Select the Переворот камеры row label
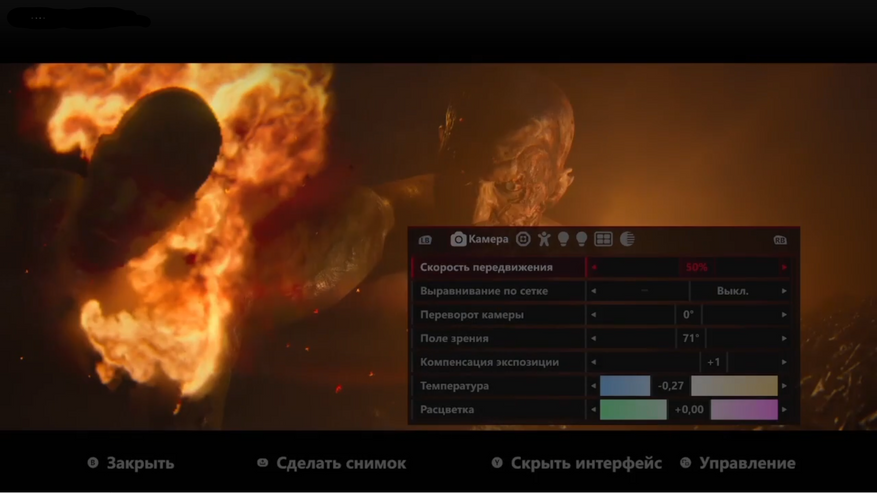 coord(471,314)
